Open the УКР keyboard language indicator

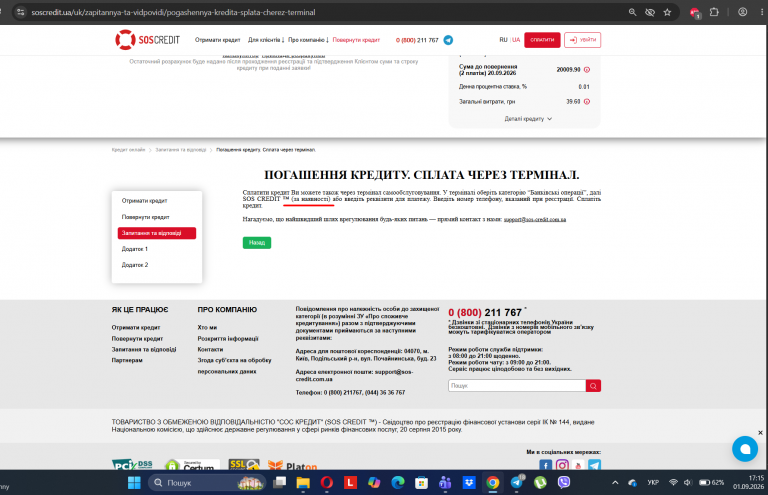click(653, 483)
